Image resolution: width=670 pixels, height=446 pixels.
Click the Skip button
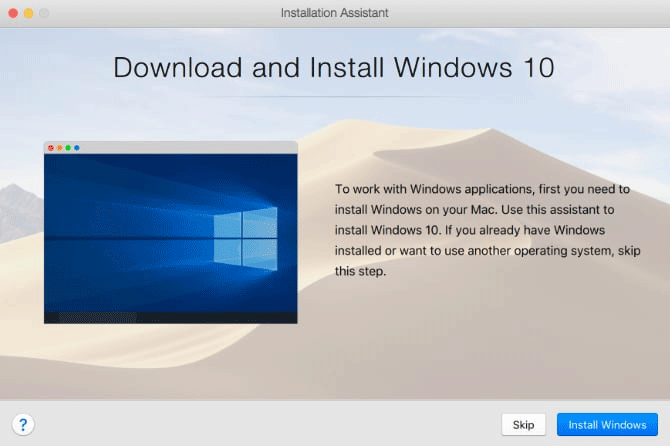[523, 425]
